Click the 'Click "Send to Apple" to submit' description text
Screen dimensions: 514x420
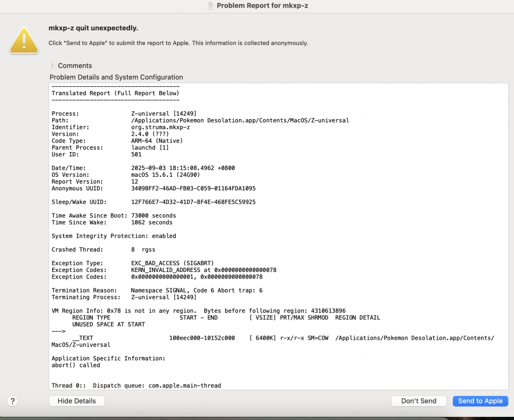point(178,43)
